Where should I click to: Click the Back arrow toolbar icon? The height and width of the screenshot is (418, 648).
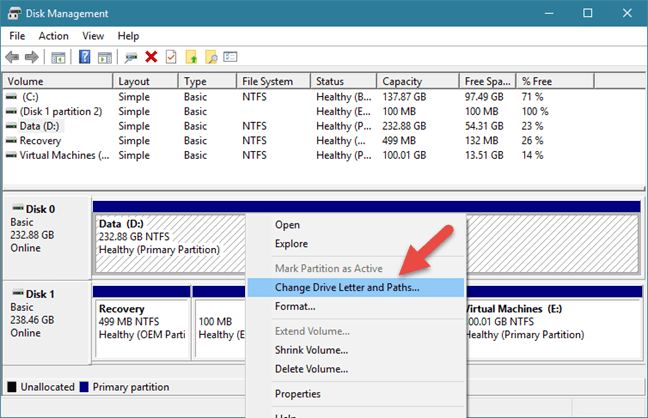tap(13, 57)
